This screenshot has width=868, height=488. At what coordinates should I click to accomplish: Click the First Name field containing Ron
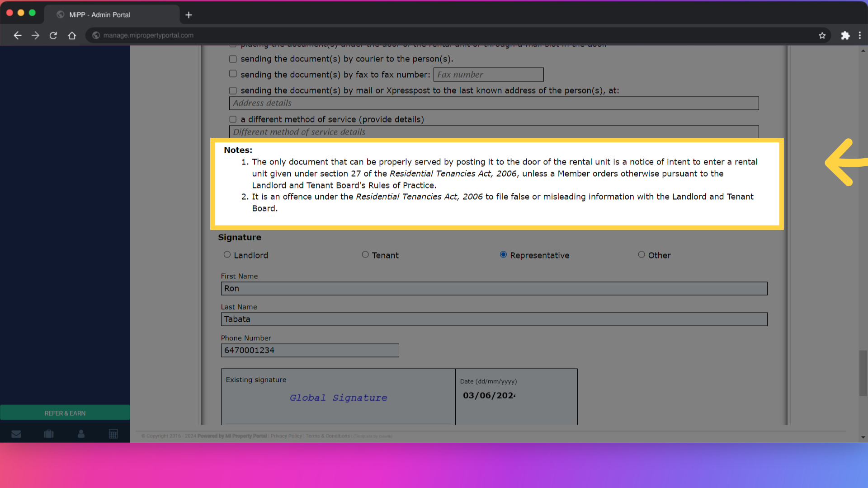(x=494, y=288)
